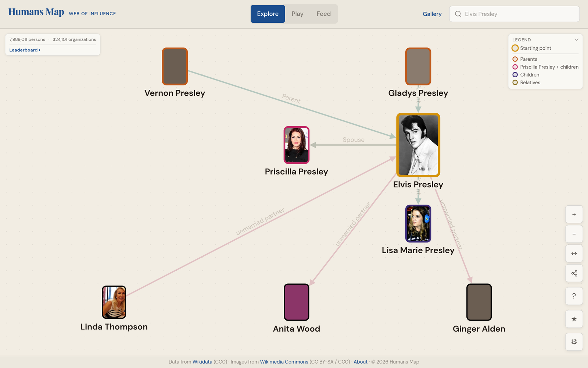The image size is (588, 368).
Task: Click the zoom in plus button
Action: click(x=574, y=215)
